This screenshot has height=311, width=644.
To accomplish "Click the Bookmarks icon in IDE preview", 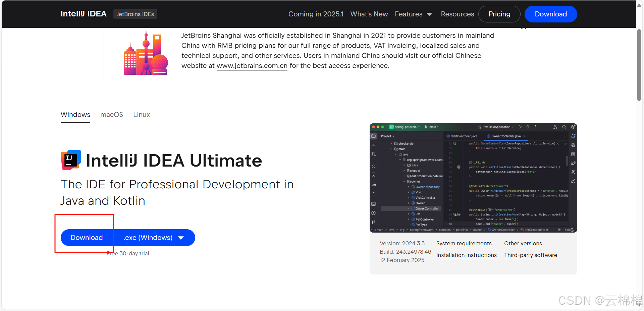I will [373, 175].
